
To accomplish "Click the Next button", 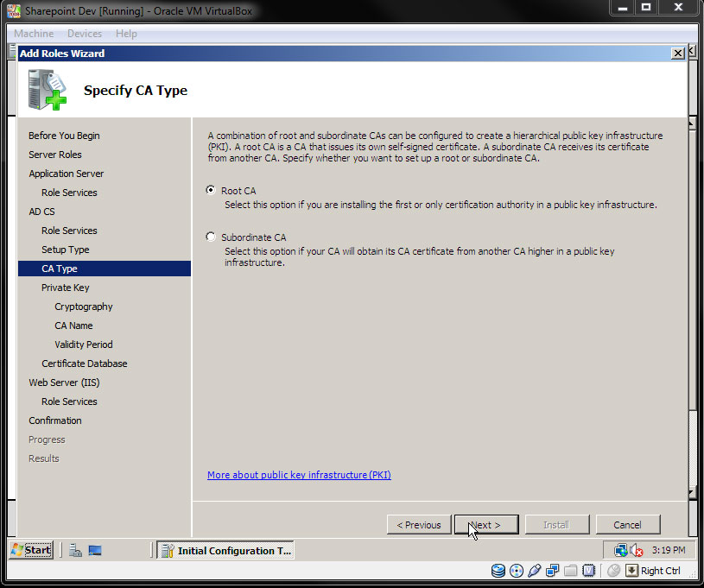I will pos(486,524).
